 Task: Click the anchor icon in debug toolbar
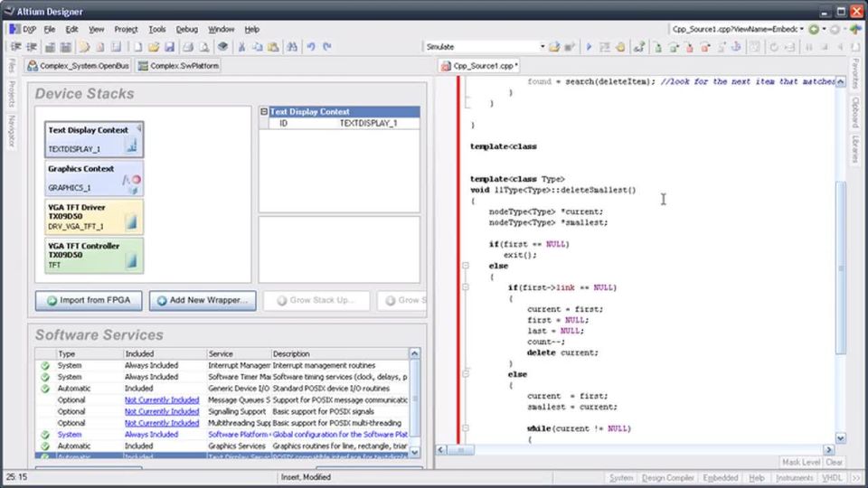point(736,47)
